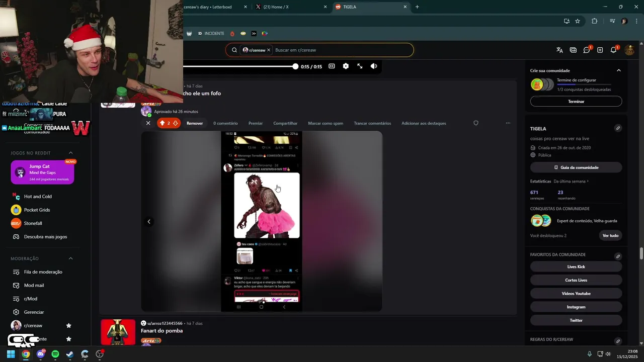The height and width of the screenshot is (362, 644).
Task: Collapse the Crie sua comunidade panel
Action: tap(619, 70)
